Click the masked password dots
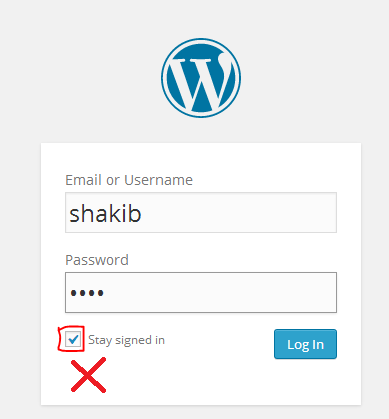 pyautogui.click(x=87, y=293)
